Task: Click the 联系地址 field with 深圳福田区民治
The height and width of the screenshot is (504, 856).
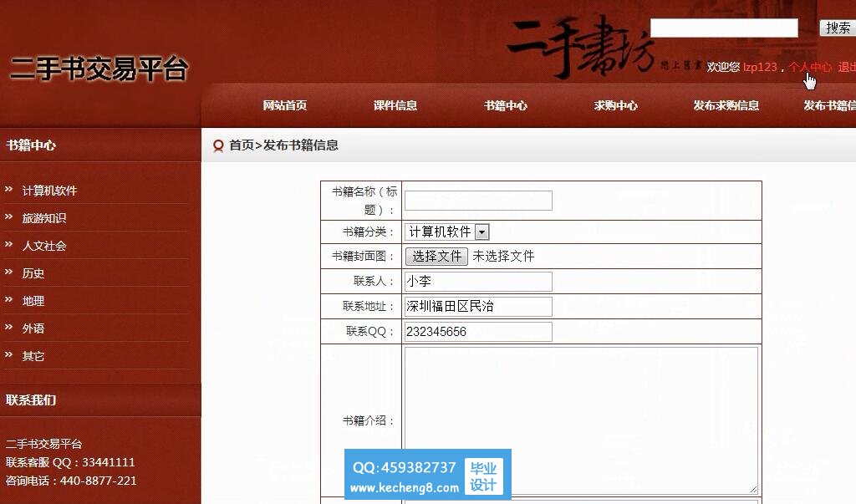Action: coord(478,307)
